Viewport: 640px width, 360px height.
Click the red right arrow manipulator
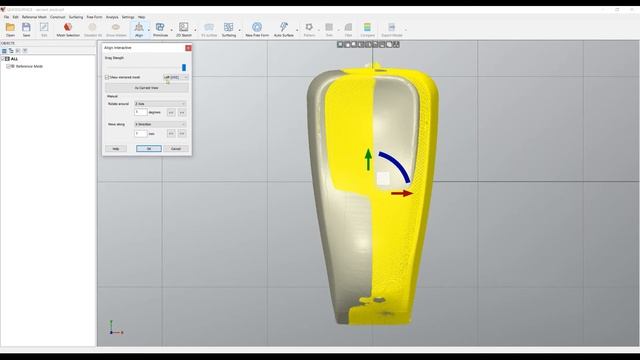402,193
